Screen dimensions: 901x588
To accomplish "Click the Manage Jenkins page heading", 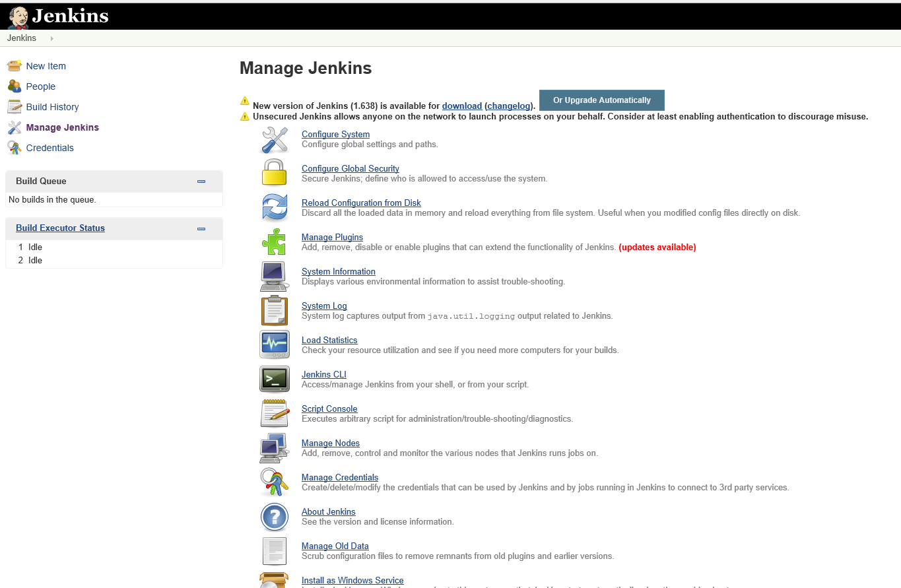I will tap(306, 68).
